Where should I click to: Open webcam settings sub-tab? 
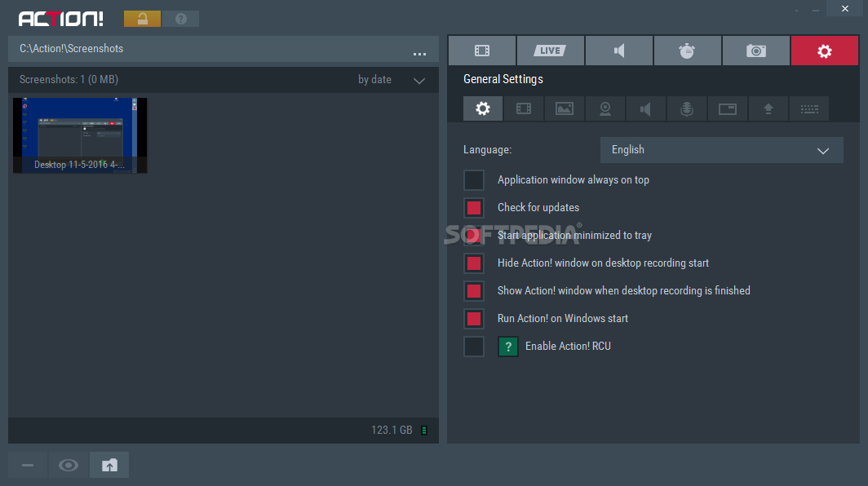(605, 108)
